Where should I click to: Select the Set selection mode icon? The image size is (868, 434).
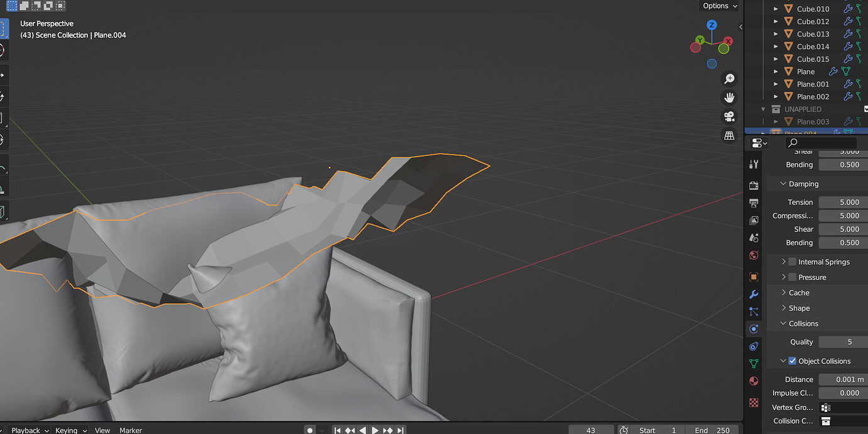pos(11,6)
